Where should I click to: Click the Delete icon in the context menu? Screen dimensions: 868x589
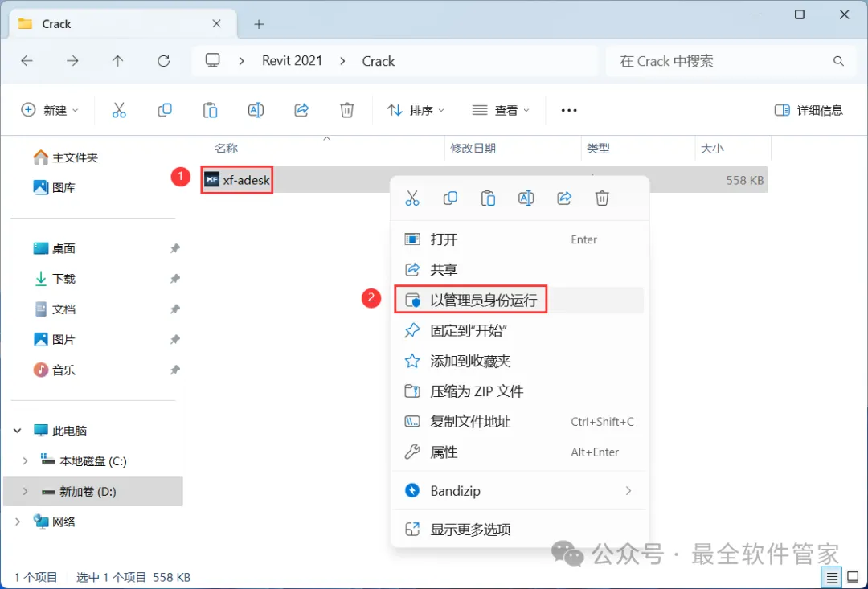pyautogui.click(x=602, y=198)
